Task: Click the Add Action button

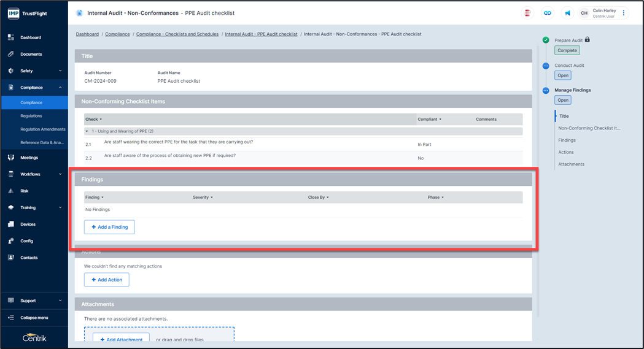Action: [x=106, y=280]
